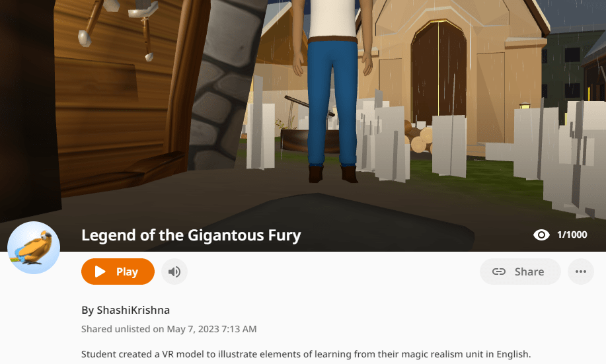Click the chain link icon in Share

(x=498, y=272)
